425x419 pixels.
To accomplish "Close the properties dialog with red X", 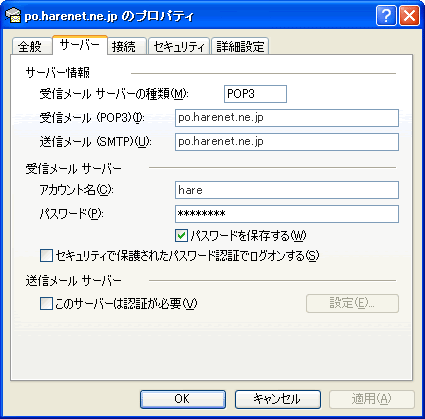I will (x=409, y=15).
